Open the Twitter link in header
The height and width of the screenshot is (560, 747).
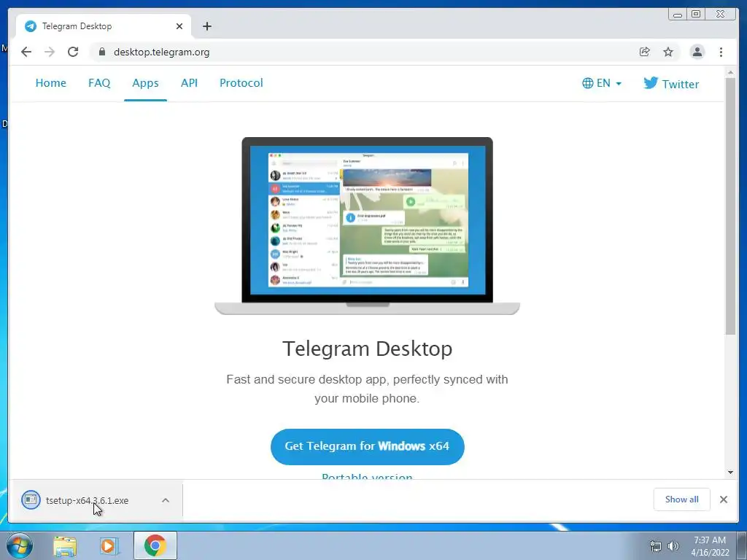click(671, 84)
